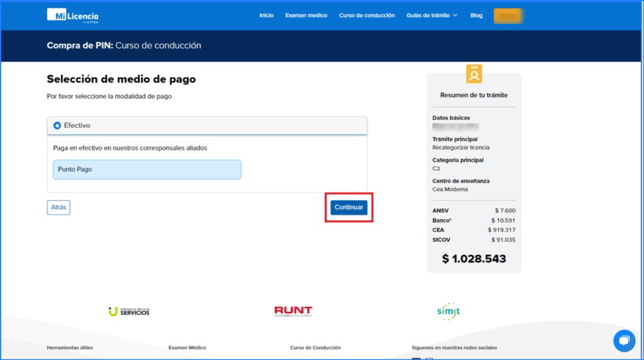Open the chat support bubble
644x360 pixels.
(x=624, y=340)
